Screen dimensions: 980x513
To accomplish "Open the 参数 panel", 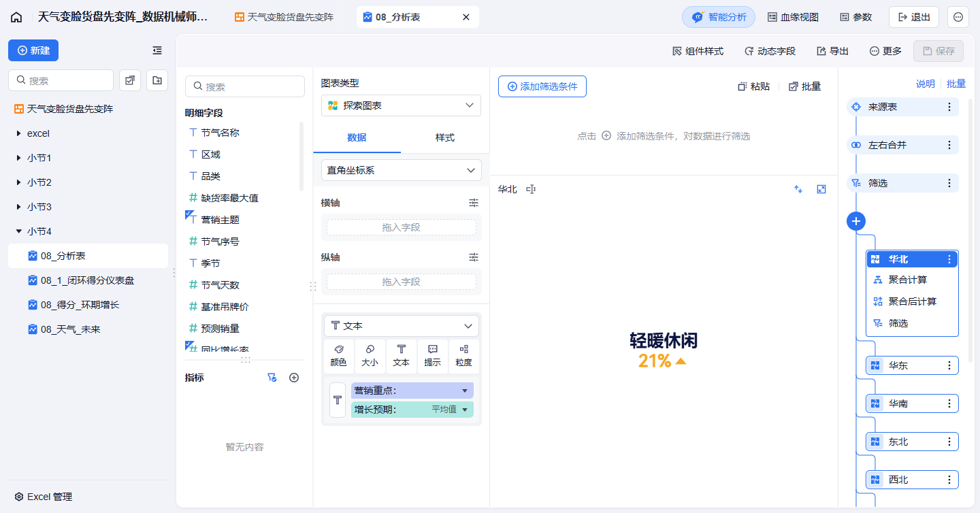I will (855, 17).
